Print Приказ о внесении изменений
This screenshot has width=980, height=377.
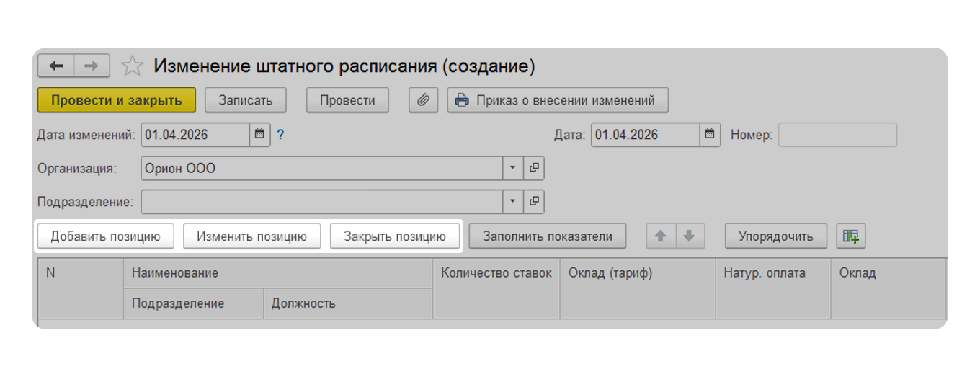[x=558, y=100]
